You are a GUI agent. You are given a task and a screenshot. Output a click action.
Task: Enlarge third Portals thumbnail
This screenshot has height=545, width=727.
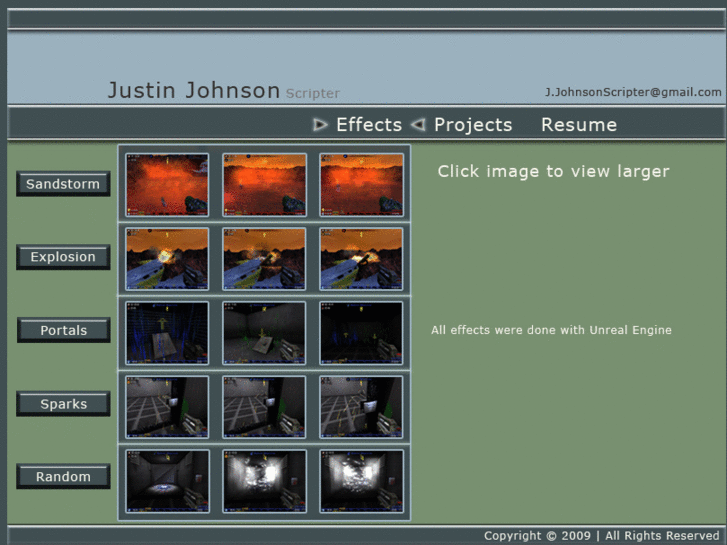coord(361,333)
